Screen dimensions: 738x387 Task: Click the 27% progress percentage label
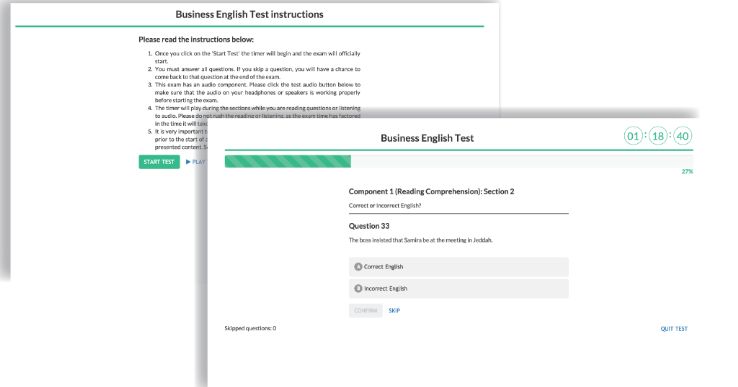click(687, 172)
